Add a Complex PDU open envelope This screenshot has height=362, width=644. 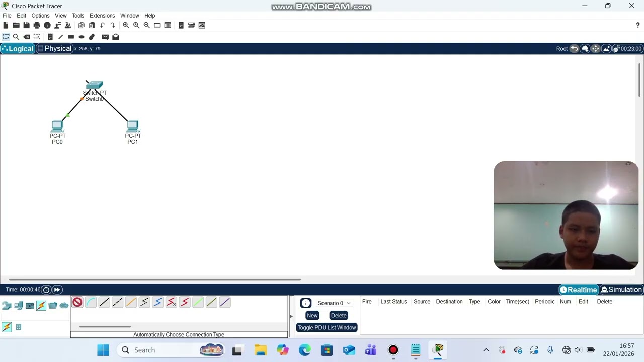click(x=116, y=37)
